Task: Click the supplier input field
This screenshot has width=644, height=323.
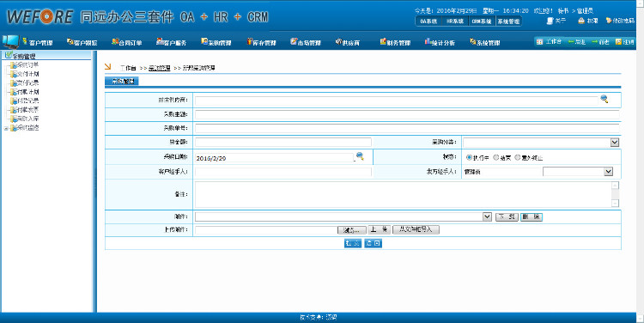Action: point(396,101)
